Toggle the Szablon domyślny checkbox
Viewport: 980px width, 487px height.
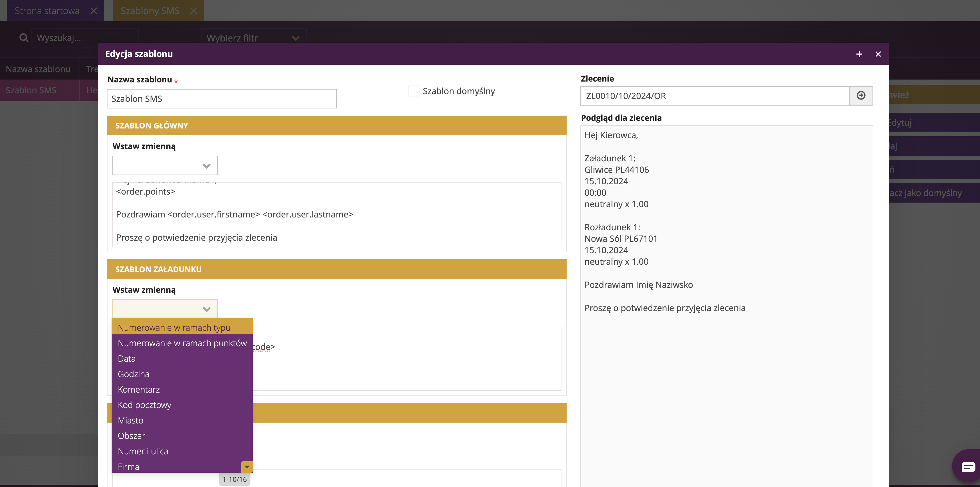click(414, 91)
